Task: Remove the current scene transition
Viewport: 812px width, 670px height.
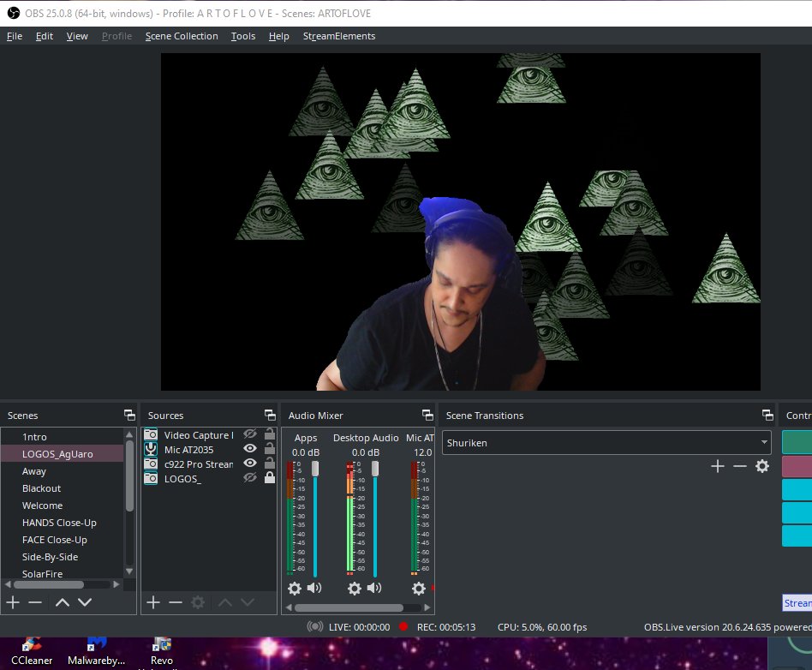Action: 739,466
